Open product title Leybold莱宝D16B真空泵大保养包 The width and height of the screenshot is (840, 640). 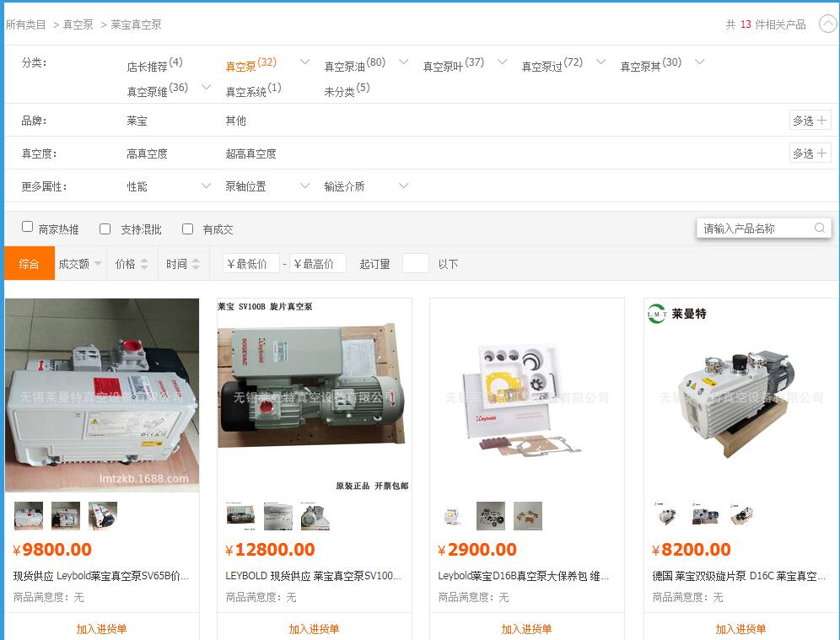tap(524, 576)
